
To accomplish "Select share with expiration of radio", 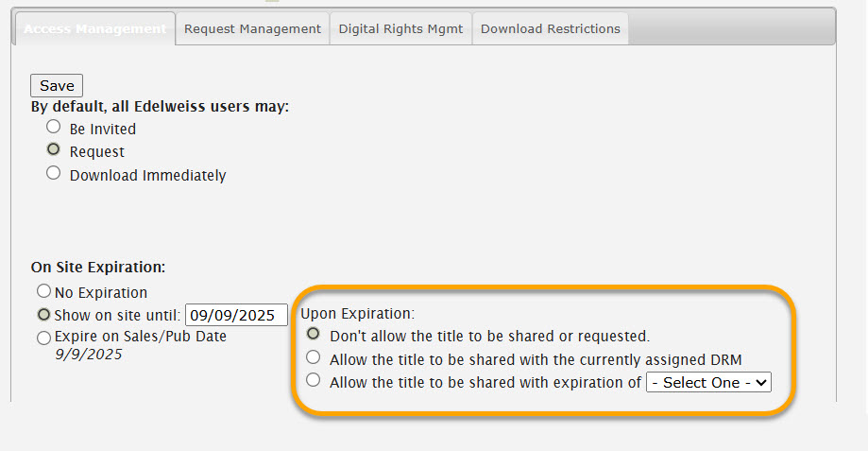I will (314, 380).
